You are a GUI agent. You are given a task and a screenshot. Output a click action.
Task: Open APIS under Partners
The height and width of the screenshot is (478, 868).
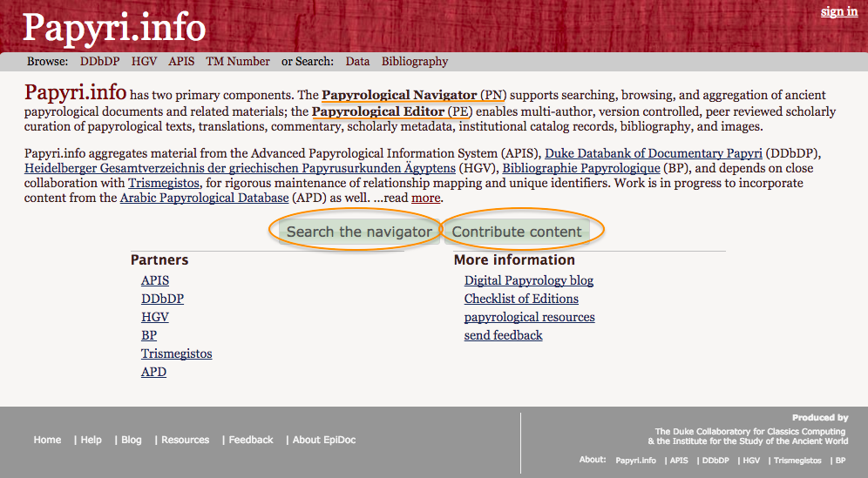[x=155, y=280]
